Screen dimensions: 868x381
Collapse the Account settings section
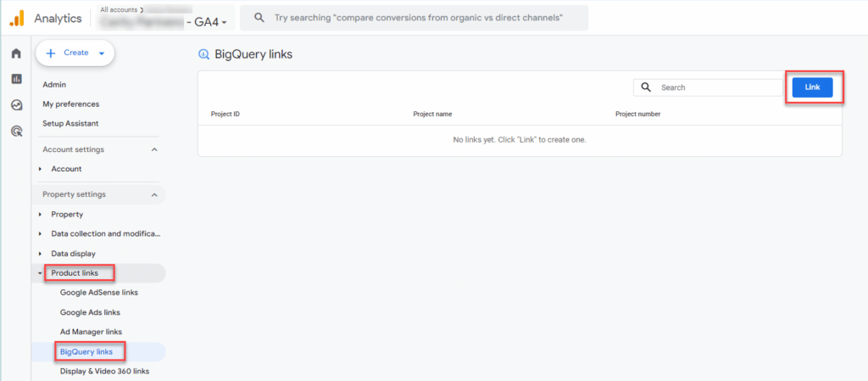tap(154, 149)
